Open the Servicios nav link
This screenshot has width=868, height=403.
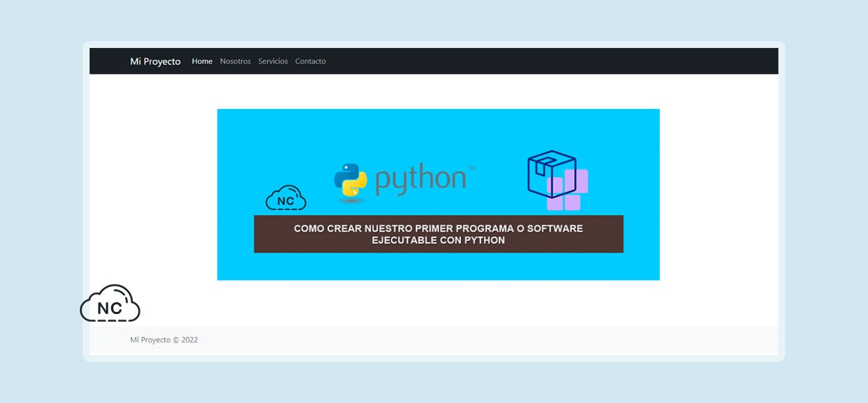pyautogui.click(x=273, y=61)
